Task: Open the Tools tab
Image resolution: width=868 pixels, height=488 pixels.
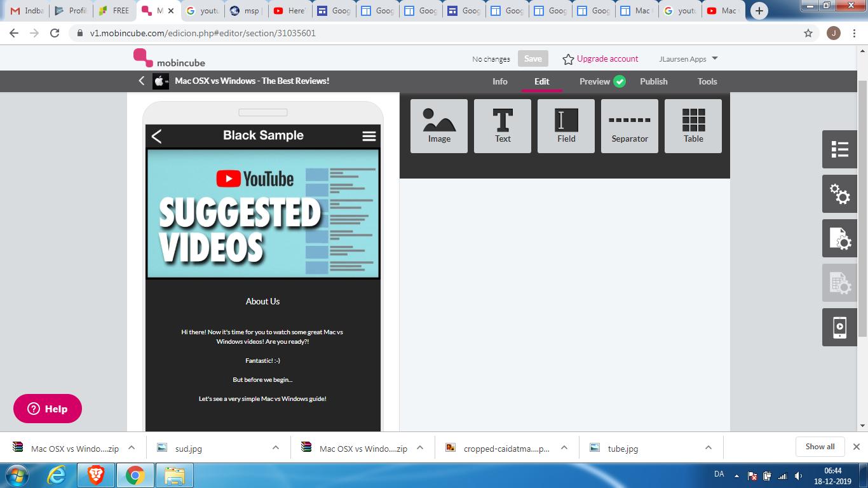Action: click(707, 81)
